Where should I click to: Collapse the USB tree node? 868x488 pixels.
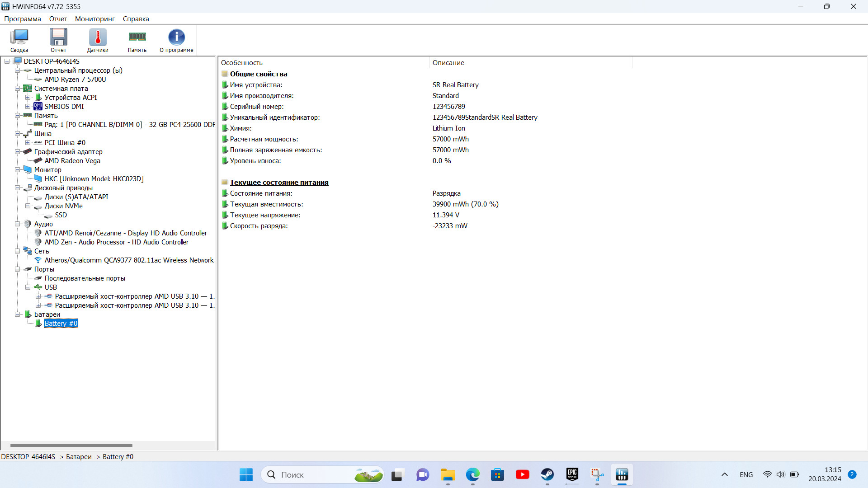coord(28,287)
